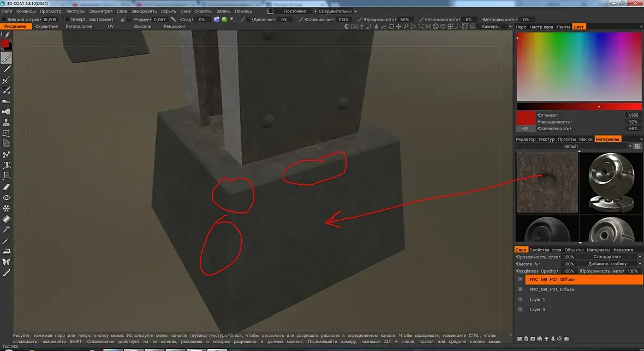Hide the NYC_MB_P02_Diffuse layer

point(520,279)
